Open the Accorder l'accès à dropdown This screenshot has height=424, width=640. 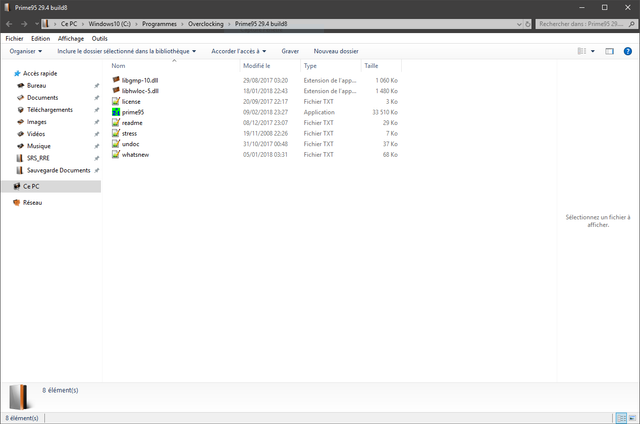click(x=239, y=51)
